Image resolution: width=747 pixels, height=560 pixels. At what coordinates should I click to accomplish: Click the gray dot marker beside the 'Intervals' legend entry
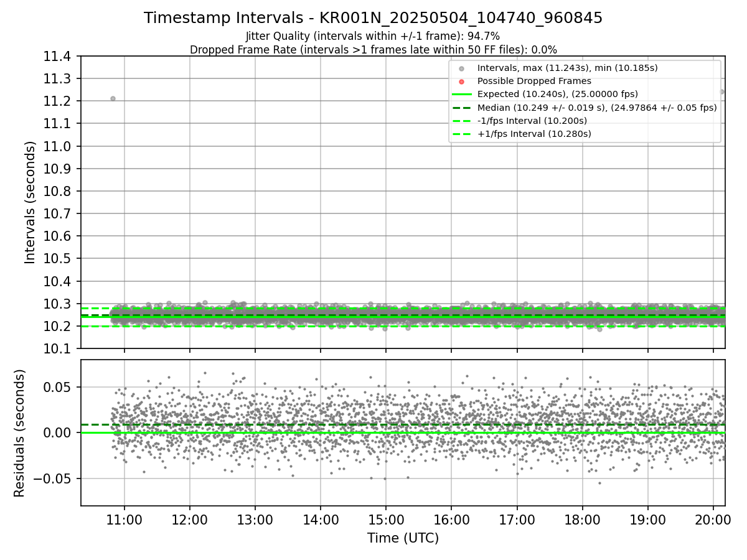[461, 68]
